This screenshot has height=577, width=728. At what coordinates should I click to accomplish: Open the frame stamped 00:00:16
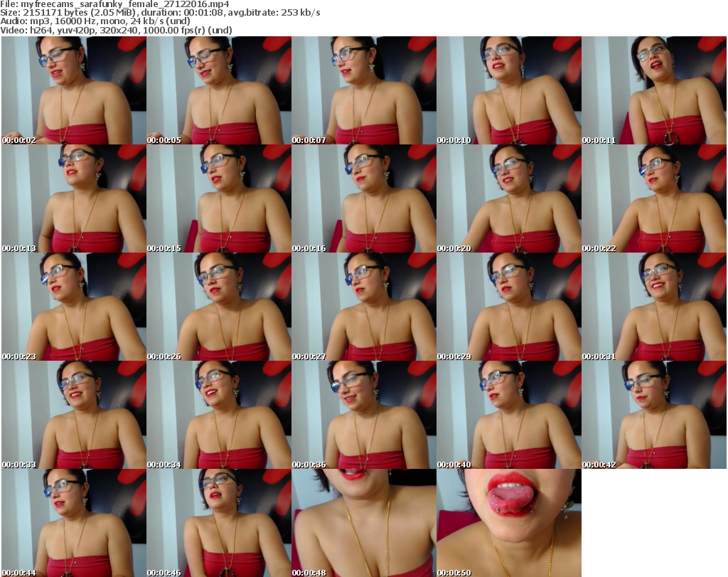364,198
